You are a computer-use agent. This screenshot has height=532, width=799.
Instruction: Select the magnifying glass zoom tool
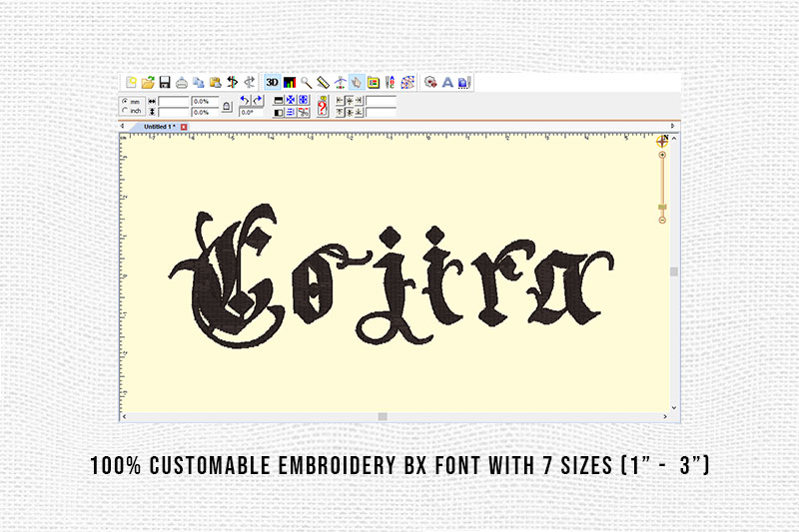[x=307, y=83]
